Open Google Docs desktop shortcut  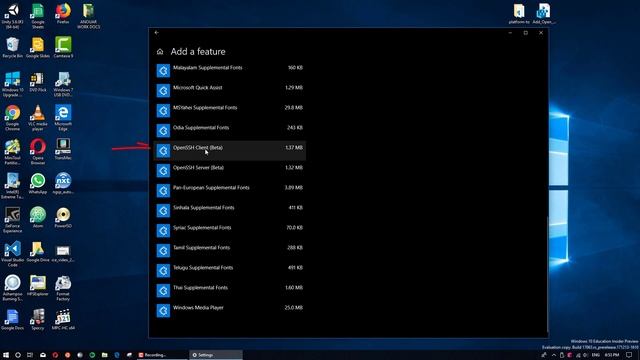[x=13, y=319]
